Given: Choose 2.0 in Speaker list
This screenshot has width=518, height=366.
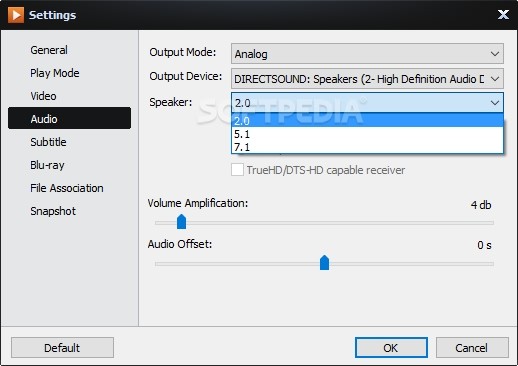Looking at the screenshot, I should [x=367, y=120].
